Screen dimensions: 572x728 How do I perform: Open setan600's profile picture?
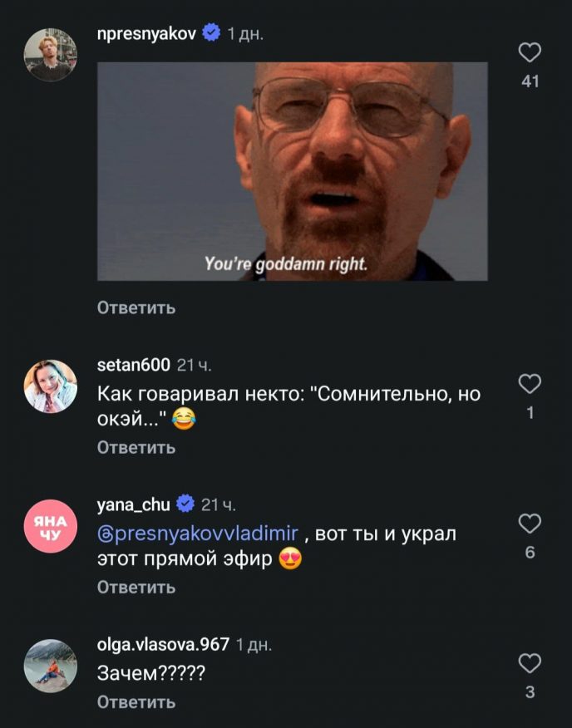click(50, 386)
